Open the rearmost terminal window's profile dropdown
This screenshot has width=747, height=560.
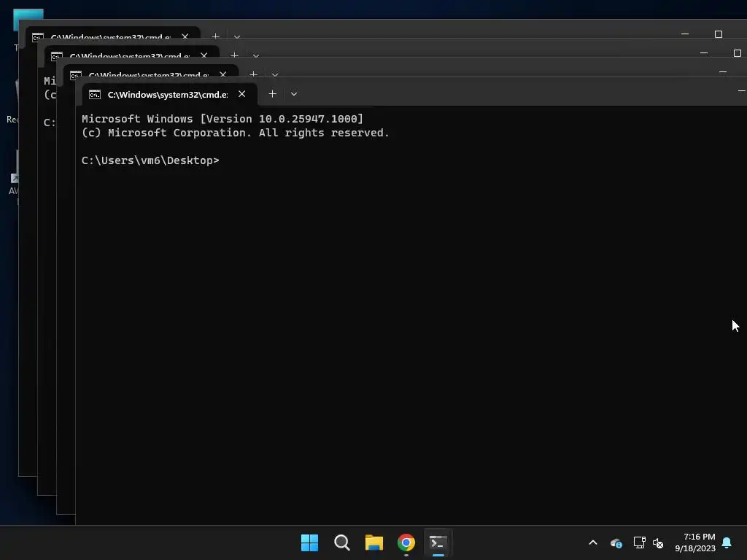coord(237,36)
